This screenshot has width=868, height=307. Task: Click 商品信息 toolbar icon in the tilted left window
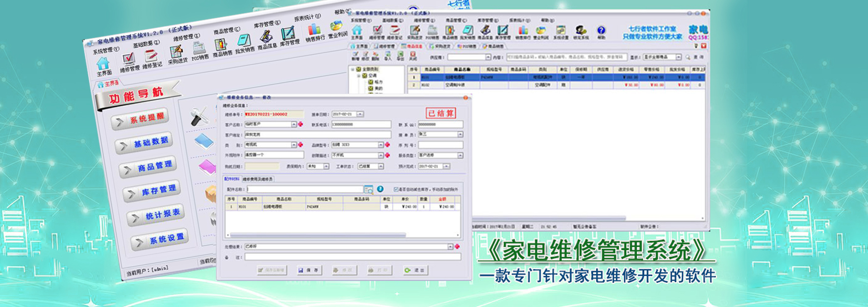pos(266,37)
